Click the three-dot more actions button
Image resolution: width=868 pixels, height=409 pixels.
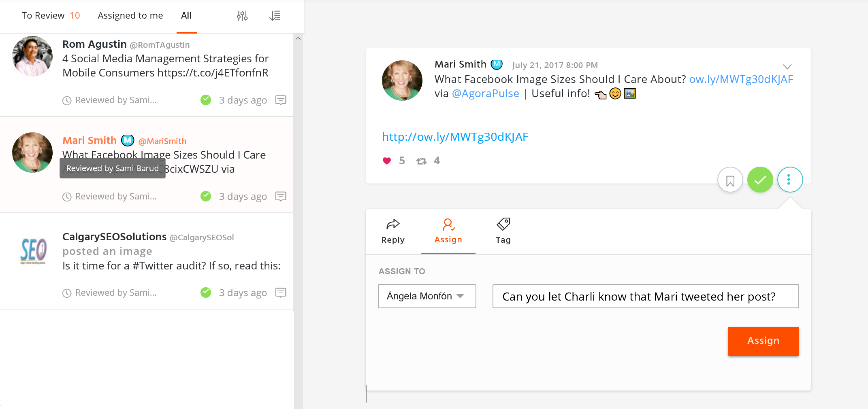(x=789, y=180)
